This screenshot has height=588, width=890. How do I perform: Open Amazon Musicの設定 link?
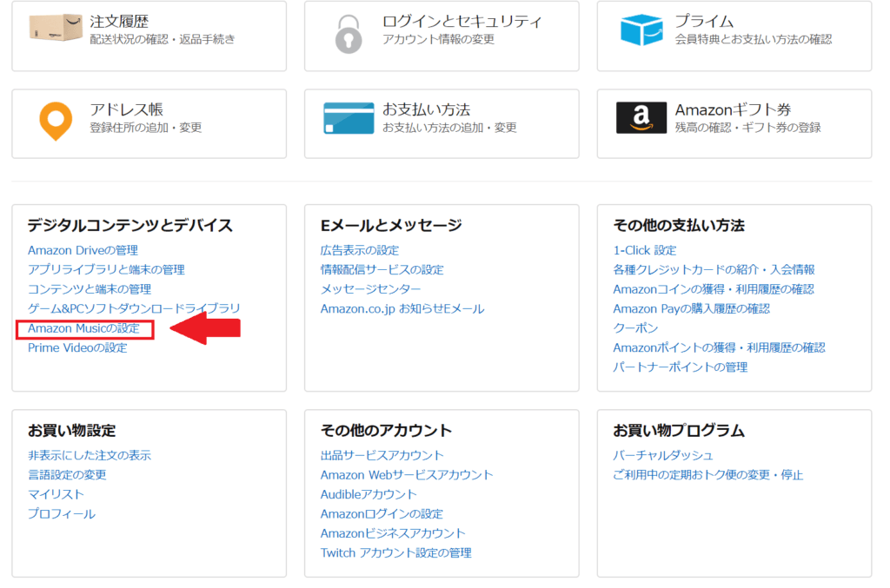(x=83, y=328)
